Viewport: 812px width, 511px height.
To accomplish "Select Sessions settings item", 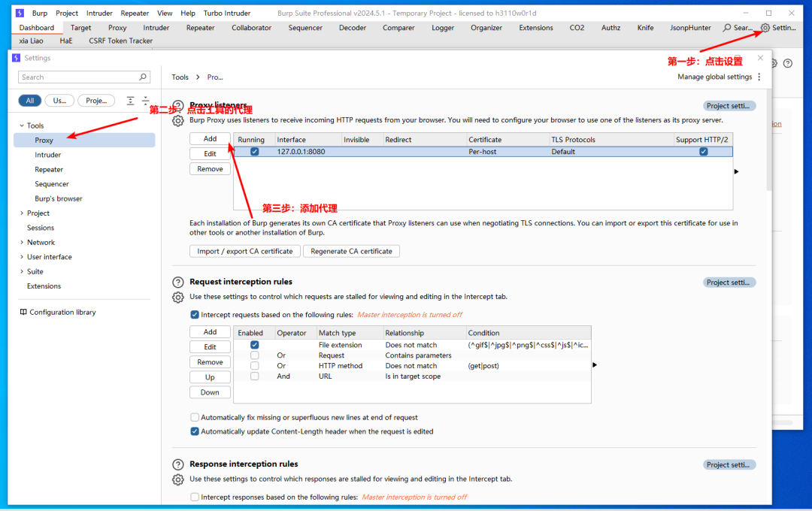I will click(41, 227).
